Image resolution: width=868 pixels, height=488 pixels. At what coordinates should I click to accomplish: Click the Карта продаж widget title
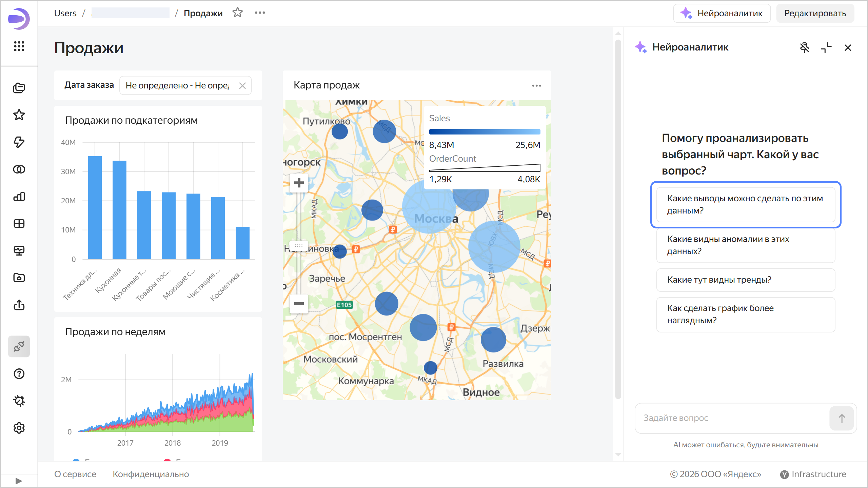point(327,85)
